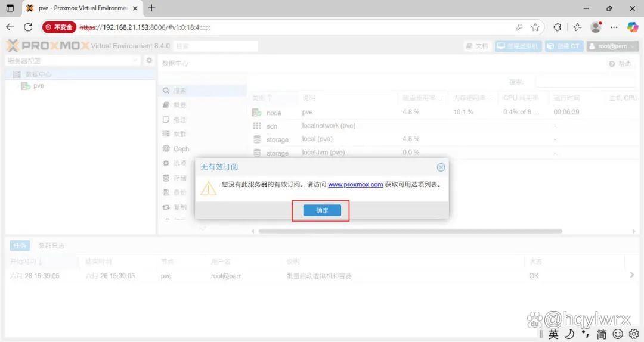
Task: Click the CPU usage column header
Action: [x=523, y=98]
